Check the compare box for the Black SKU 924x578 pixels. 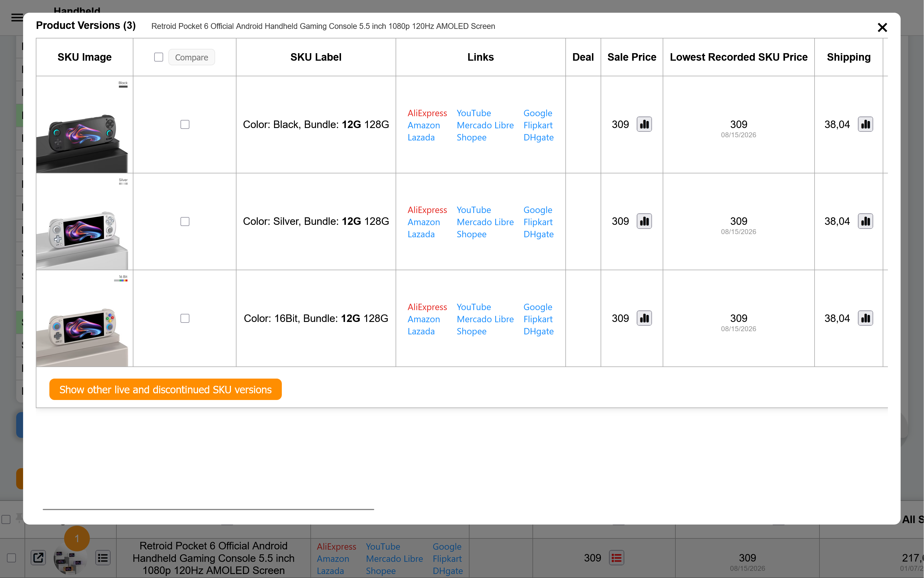point(185,125)
